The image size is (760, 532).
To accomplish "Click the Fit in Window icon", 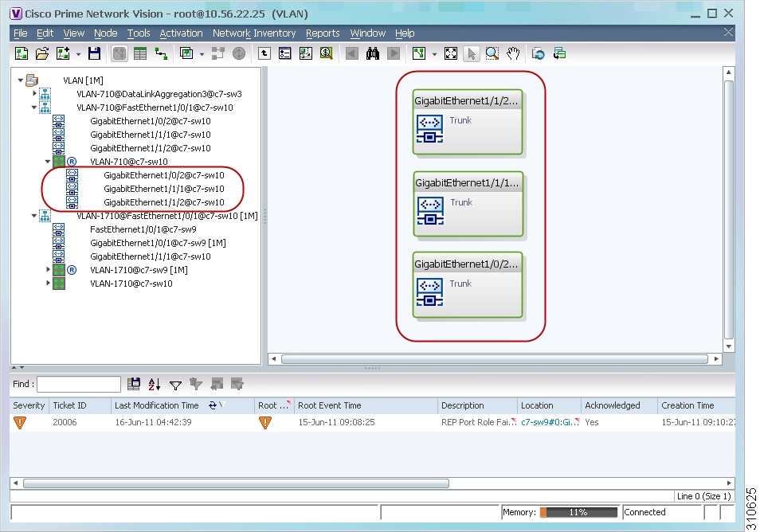I will point(451,53).
